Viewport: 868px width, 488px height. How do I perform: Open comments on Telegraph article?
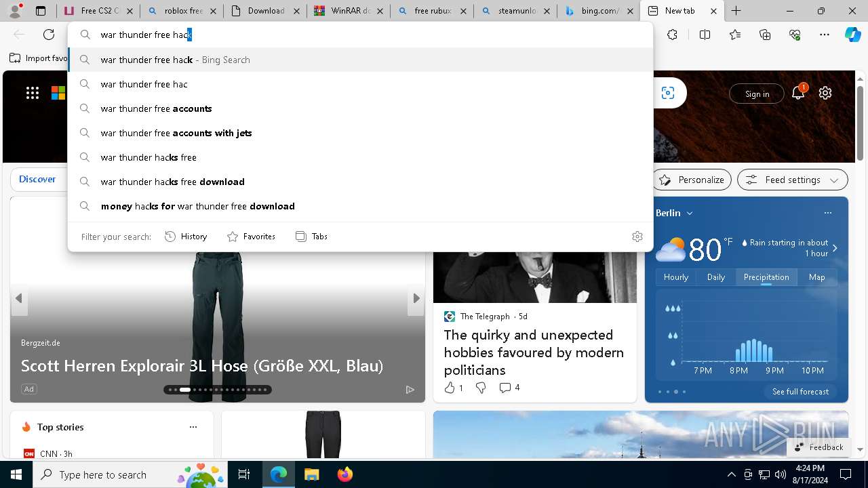point(509,388)
